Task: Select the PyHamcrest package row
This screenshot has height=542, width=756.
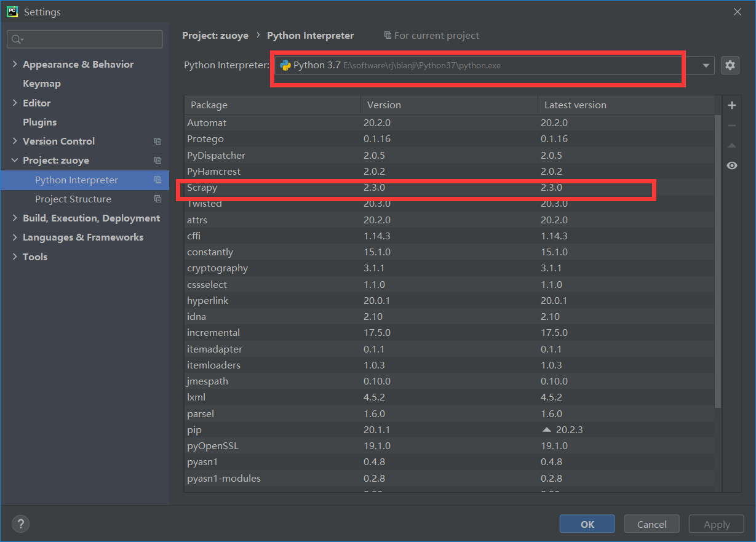Action: point(450,171)
